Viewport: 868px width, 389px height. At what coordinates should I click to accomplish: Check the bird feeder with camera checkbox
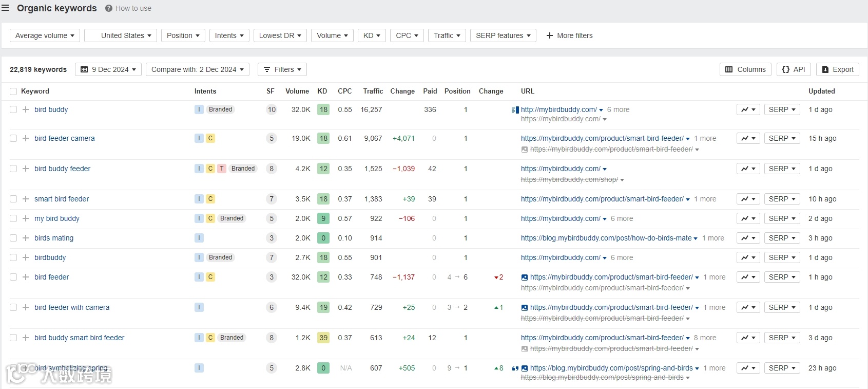13,307
